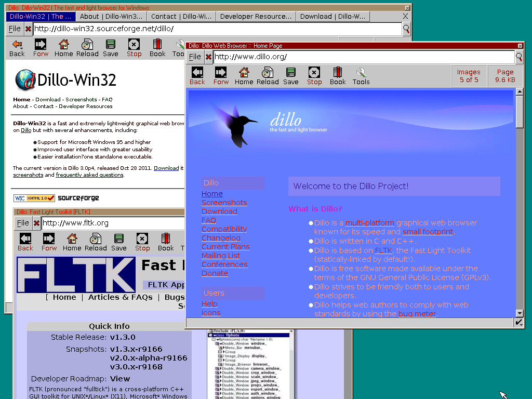Collapse the 'class flphoto' node
Image resolution: width=532 pixels, height=399 pixels.
(x=215, y=335)
